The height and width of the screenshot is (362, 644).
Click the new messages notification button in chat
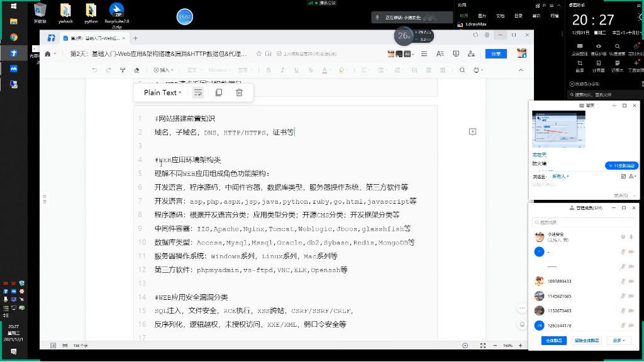pyautogui.click(x=621, y=166)
